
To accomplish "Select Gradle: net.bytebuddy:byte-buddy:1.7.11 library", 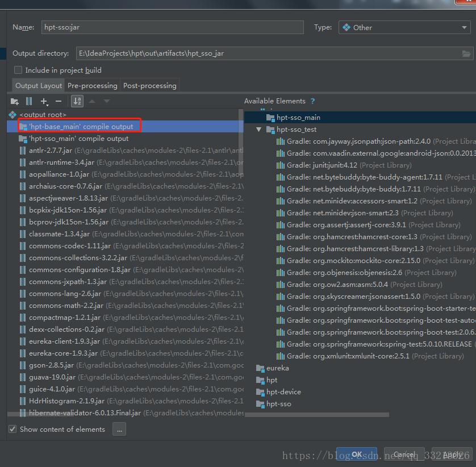I will point(360,189).
